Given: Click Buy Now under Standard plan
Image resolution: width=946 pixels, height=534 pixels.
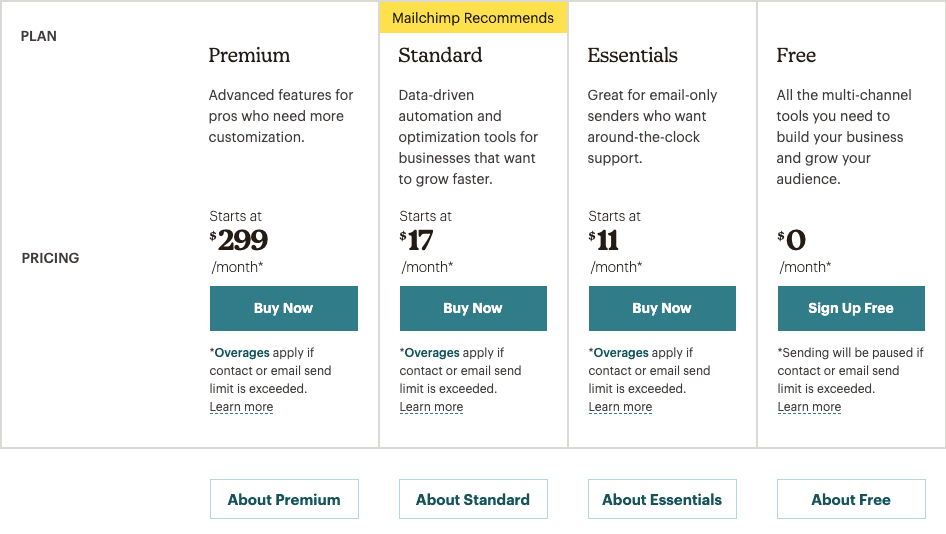Looking at the screenshot, I should point(473,308).
